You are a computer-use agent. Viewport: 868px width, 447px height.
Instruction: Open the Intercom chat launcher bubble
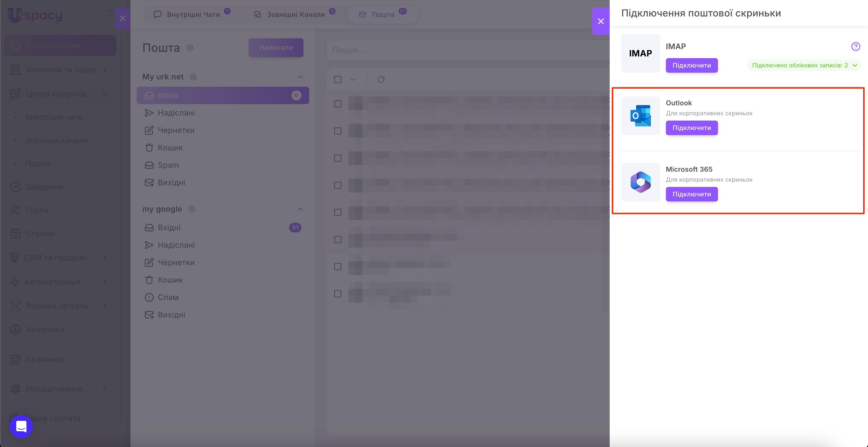[x=21, y=426]
